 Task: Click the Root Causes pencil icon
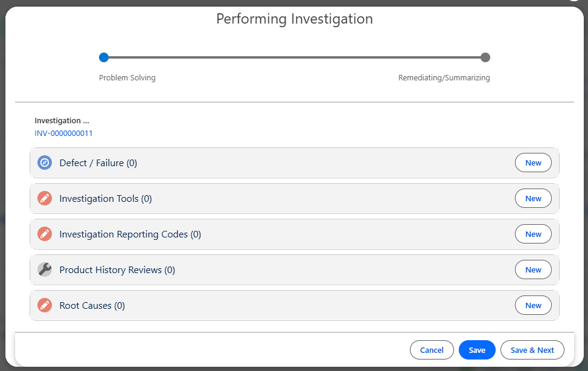[x=45, y=306]
